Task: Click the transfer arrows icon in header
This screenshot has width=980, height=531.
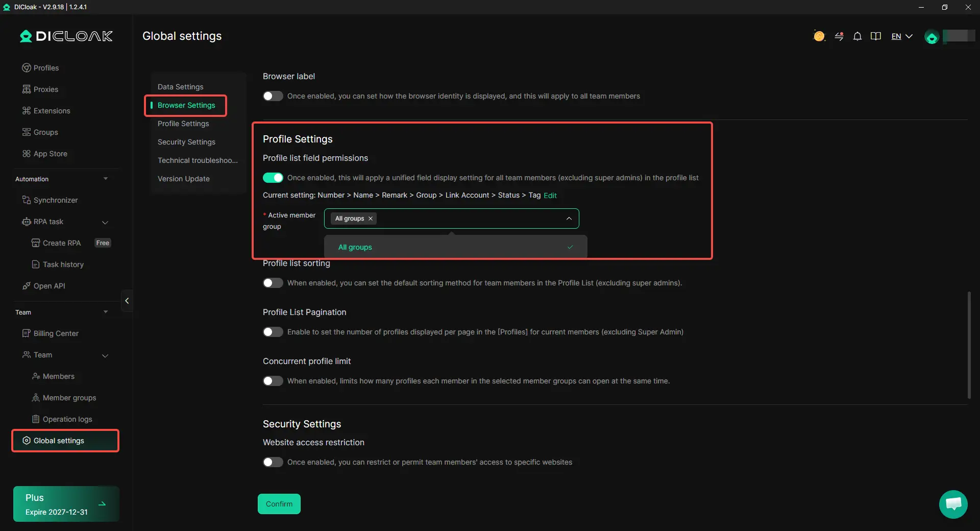Action: 839,36
